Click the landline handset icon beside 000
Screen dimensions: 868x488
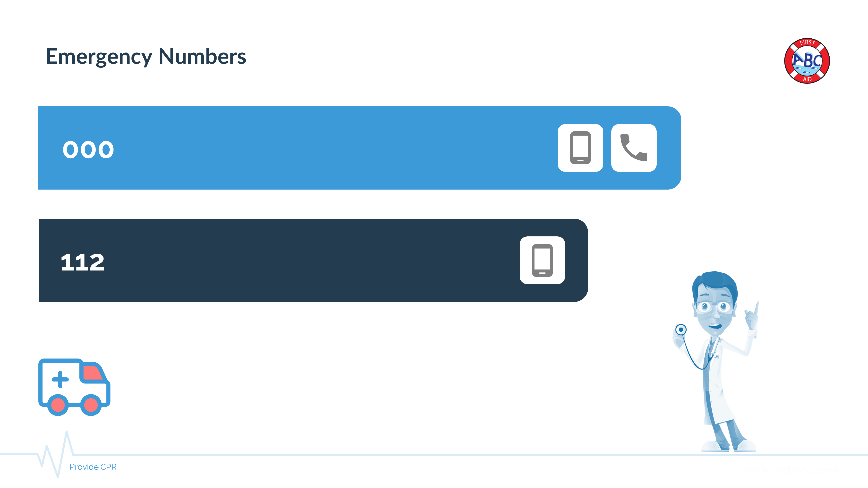pos(633,148)
